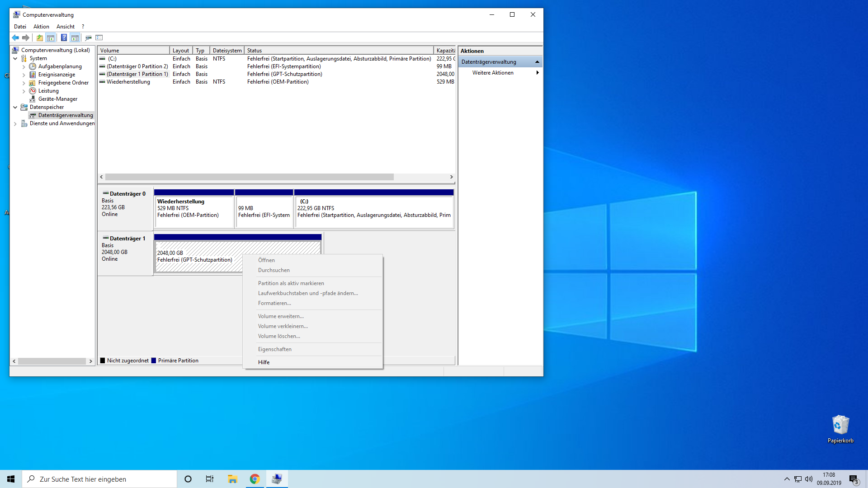Click the volume list horizontal scrollbar
Screen dimensions: 868x488
point(249,177)
